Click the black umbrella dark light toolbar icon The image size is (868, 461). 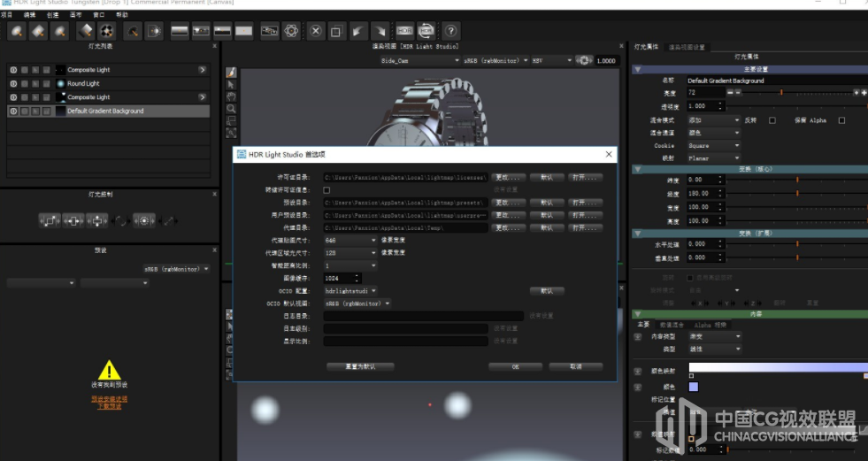[x=133, y=31]
